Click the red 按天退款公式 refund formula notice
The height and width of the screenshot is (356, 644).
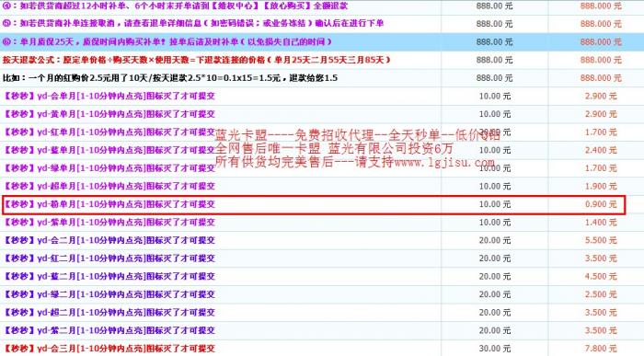tap(196, 60)
